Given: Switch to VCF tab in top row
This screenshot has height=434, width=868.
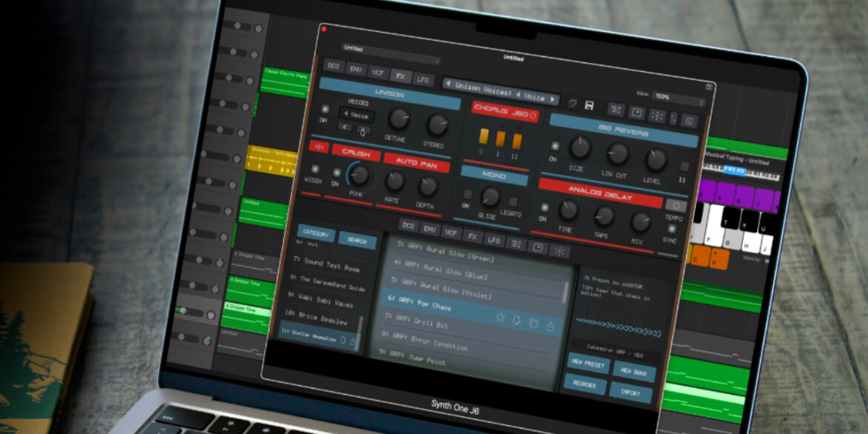Looking at the screenshot, I should point(378,73).
